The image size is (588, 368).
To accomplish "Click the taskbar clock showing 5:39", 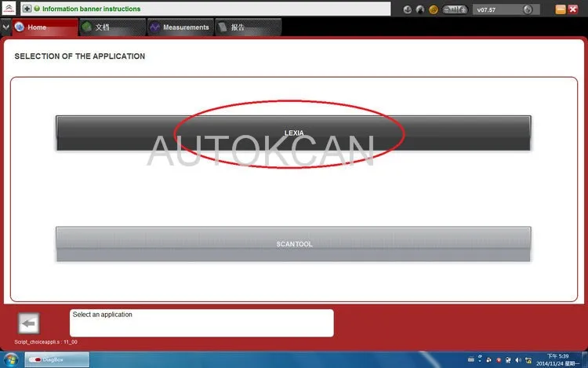I will (x=557, y=359).
